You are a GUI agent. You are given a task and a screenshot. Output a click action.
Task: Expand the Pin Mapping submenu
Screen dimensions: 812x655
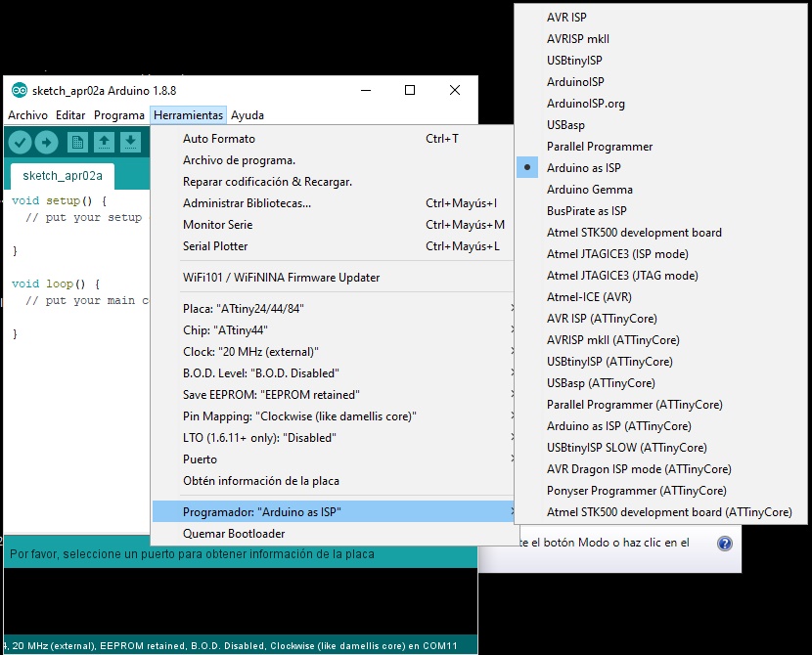[333, 416]
